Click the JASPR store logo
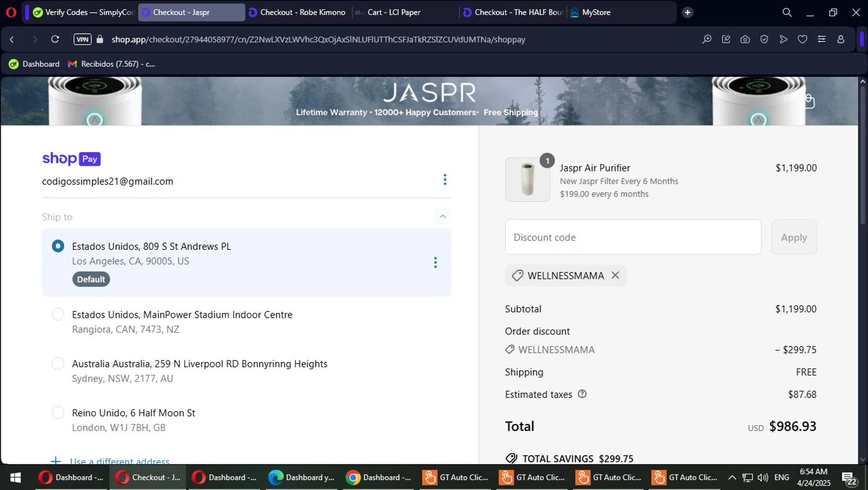 tap(430, 92)
